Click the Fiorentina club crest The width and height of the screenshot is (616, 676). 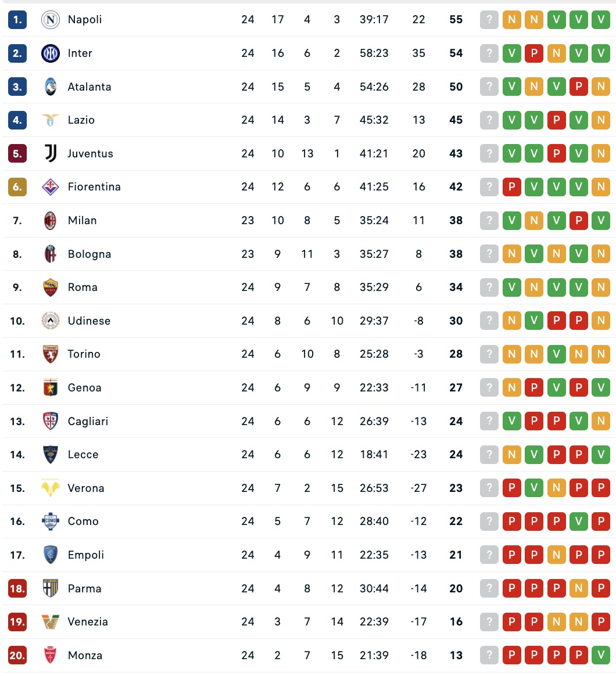tap(51, 187)
